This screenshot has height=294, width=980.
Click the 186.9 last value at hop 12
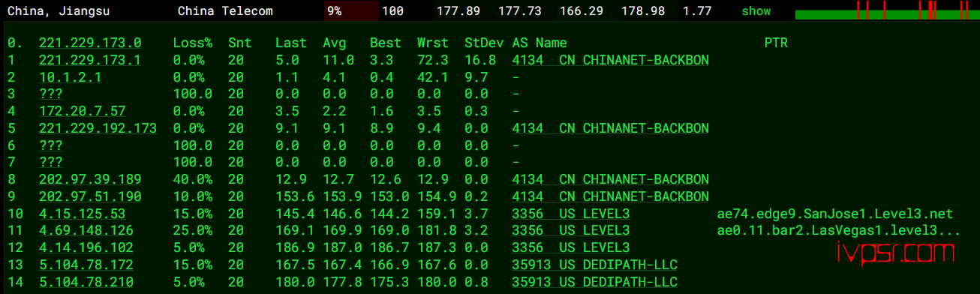click(295, 248)
